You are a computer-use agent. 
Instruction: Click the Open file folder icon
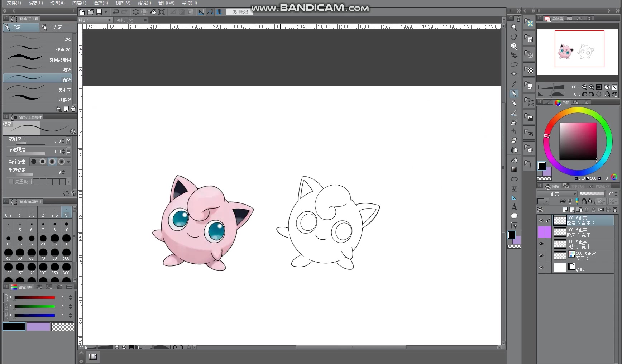tap(91, 12)
